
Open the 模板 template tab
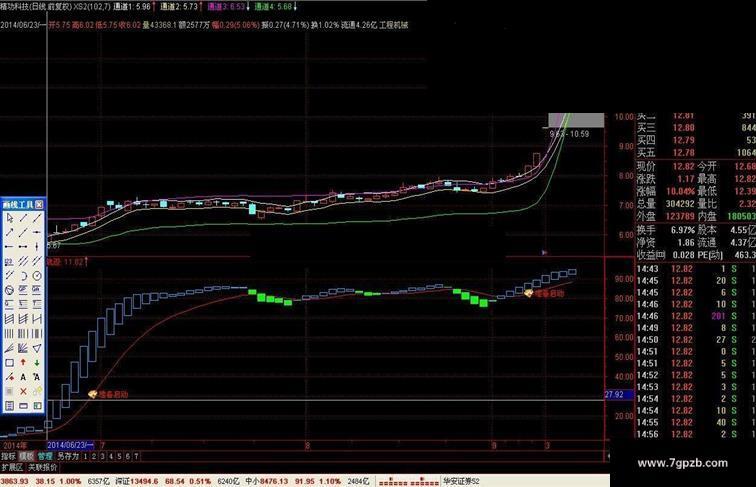click(27, 456)
